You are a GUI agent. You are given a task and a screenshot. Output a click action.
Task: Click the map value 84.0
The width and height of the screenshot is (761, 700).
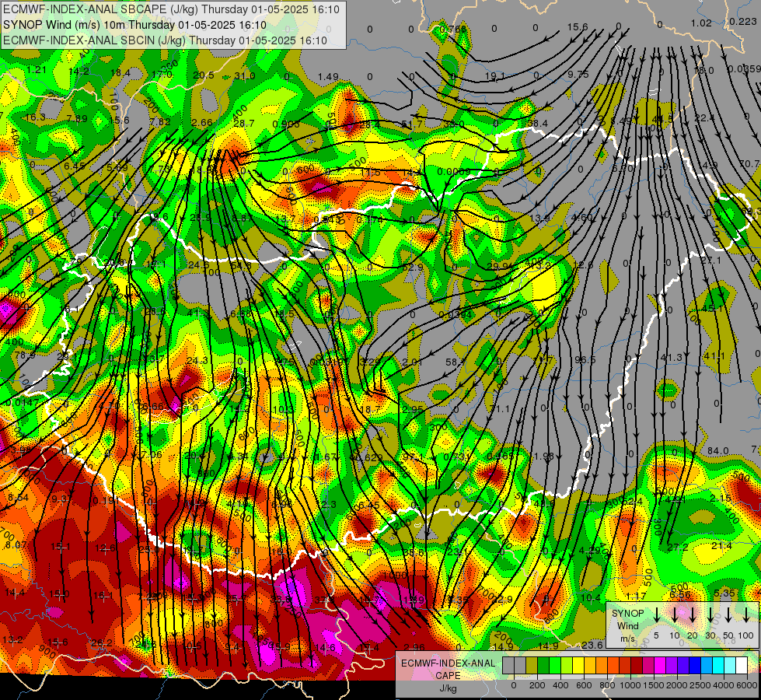coord(717,451)
